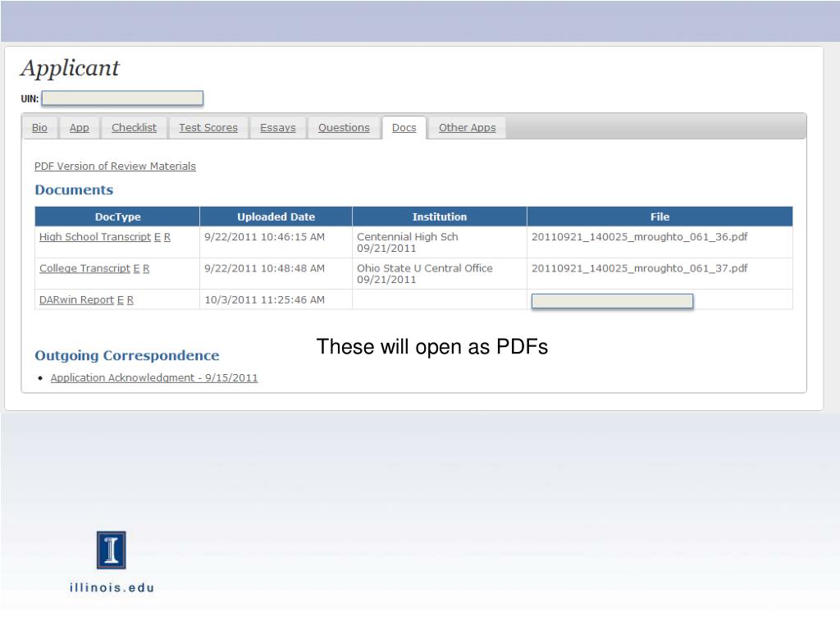The height and width of the screenshot is (630, 840).
Task: Open the Checklist tab
Action: coord(134,128)
